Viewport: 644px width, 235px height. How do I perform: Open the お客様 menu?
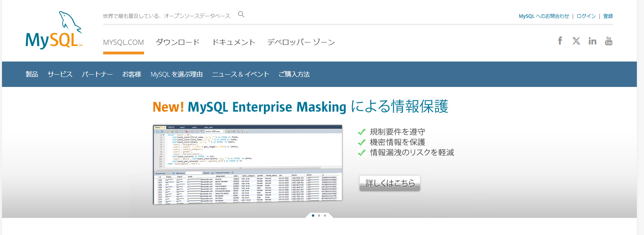point(132,74)
